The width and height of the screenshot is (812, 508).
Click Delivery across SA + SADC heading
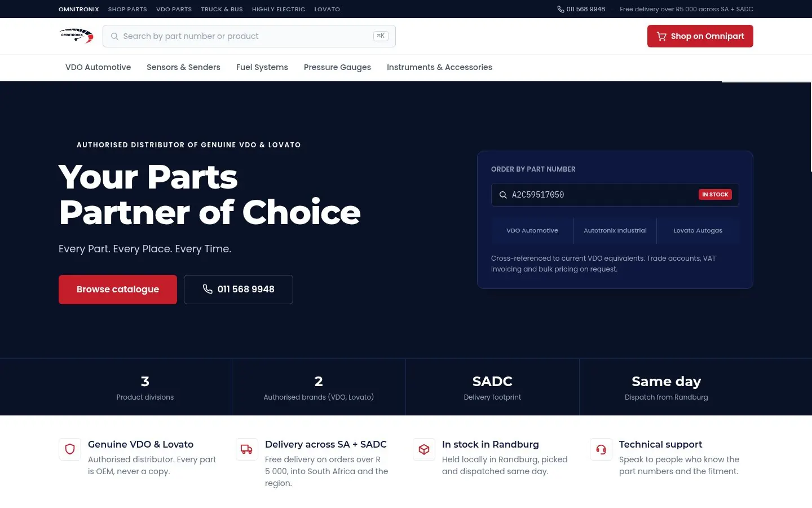(326, 444)
